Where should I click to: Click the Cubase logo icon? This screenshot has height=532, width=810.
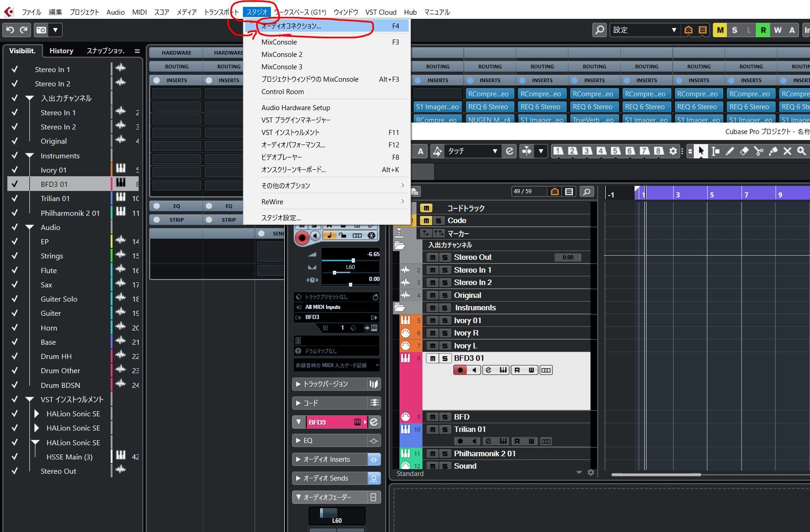click(x=9, y=12)
